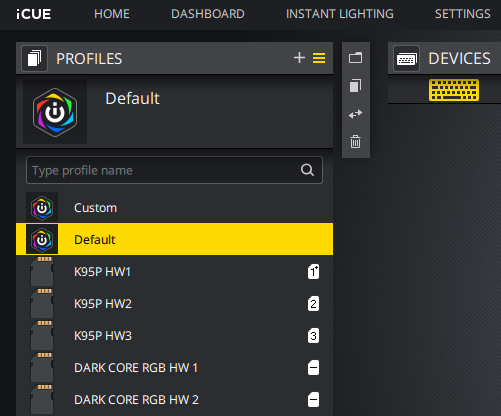This screenshot has height=416, width=501.
Task: Click the Profiles panel stacked pages icon
Action: click(x=35, y=59)
